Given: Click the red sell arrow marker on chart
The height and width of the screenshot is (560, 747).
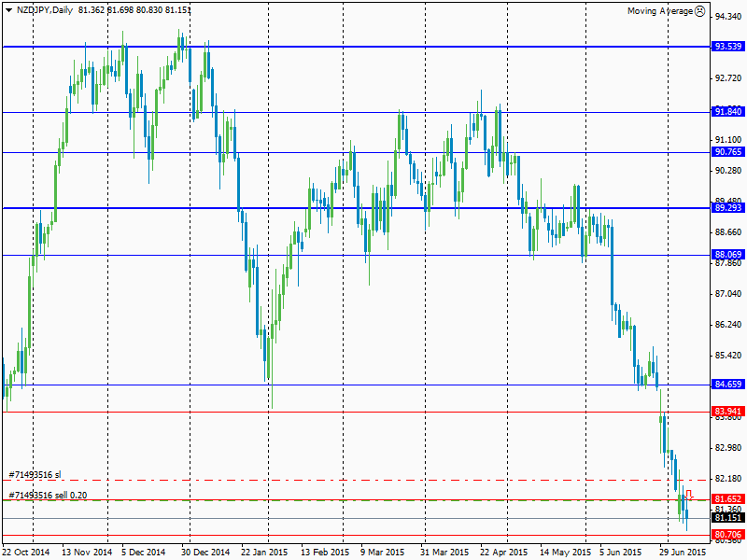Looking at the screenshot, I should click(x=689, y=495).
